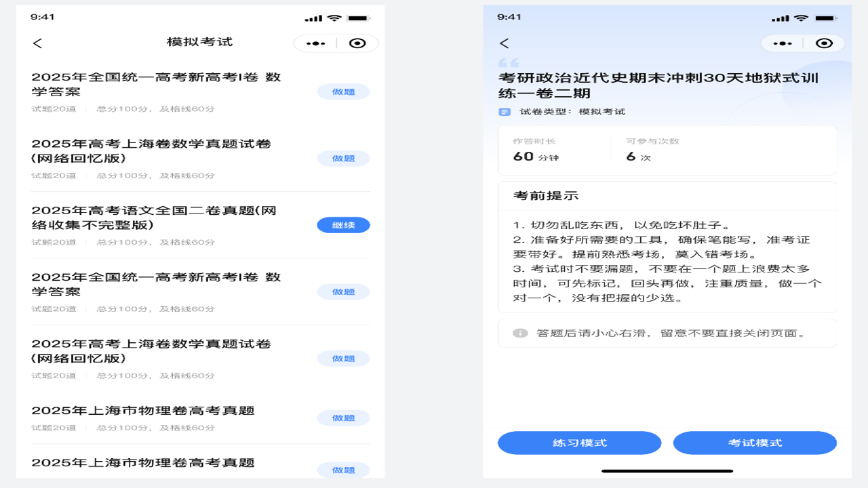Screen dimensions: 868x488
Task: Click the 试卷类型：模拟考试 label
Action: [x=572, y=112]
